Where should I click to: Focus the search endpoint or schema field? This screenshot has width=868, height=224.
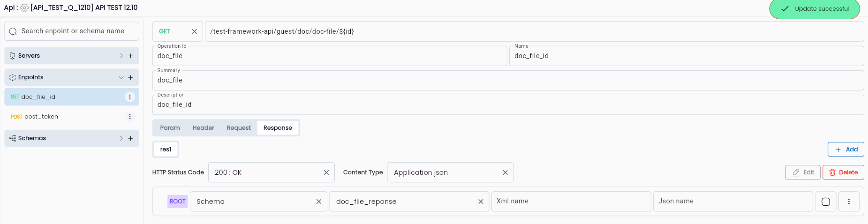(x=72, y=31)
